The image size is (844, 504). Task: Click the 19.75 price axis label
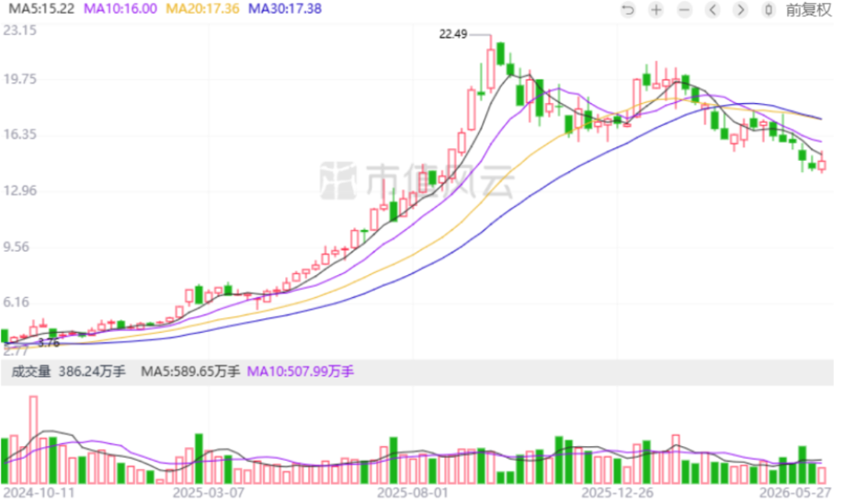pos(20,80)
